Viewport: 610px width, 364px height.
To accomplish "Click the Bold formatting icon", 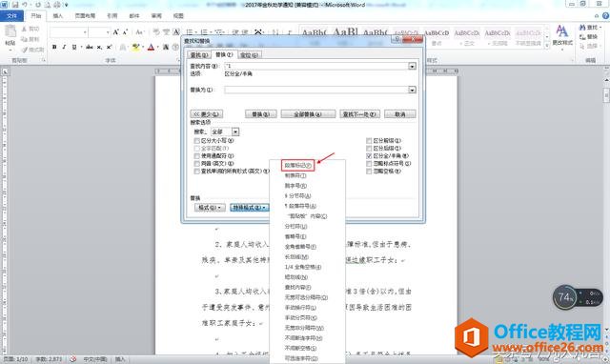I will [54, 47].
